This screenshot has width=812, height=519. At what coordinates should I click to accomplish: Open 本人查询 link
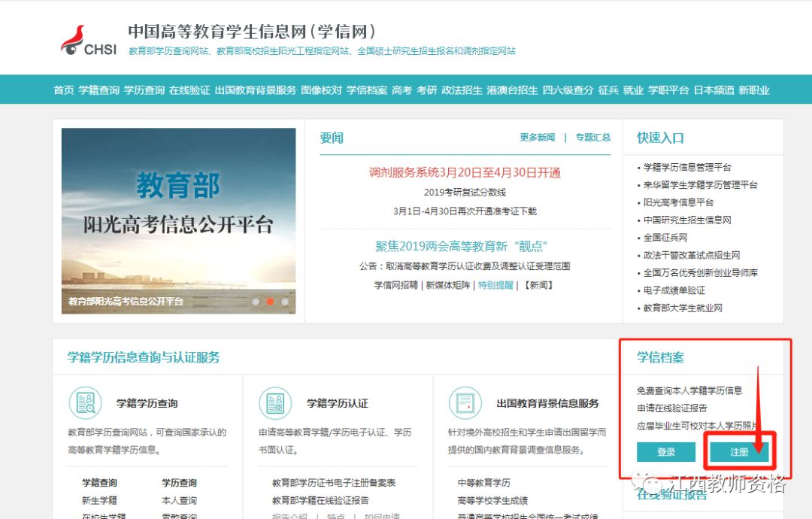(x=179, y=500)
